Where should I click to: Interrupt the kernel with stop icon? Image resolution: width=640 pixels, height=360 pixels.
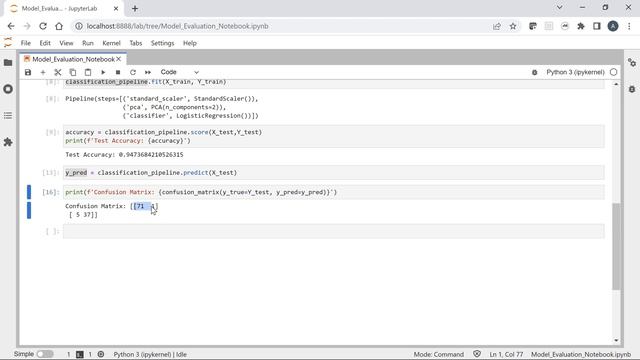coord(118,72)
